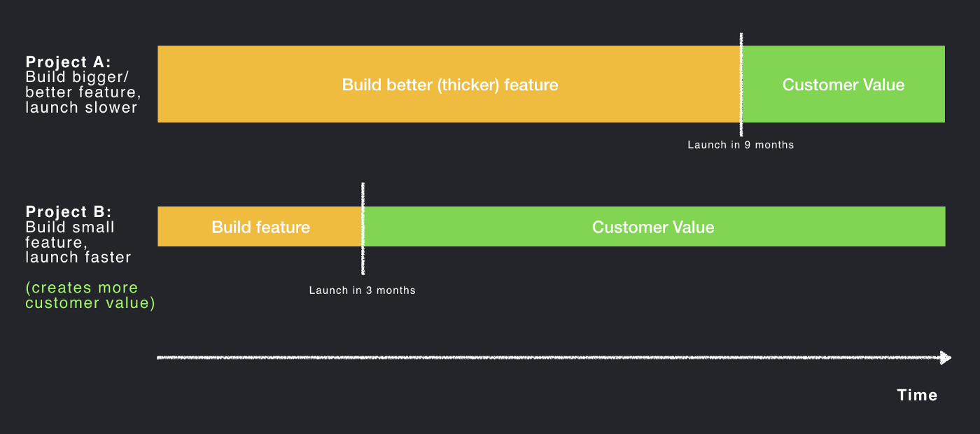Click "Build bigger/ better feature, launch slower" description
The image size is (980, 434).
click(x=83, y=92)
